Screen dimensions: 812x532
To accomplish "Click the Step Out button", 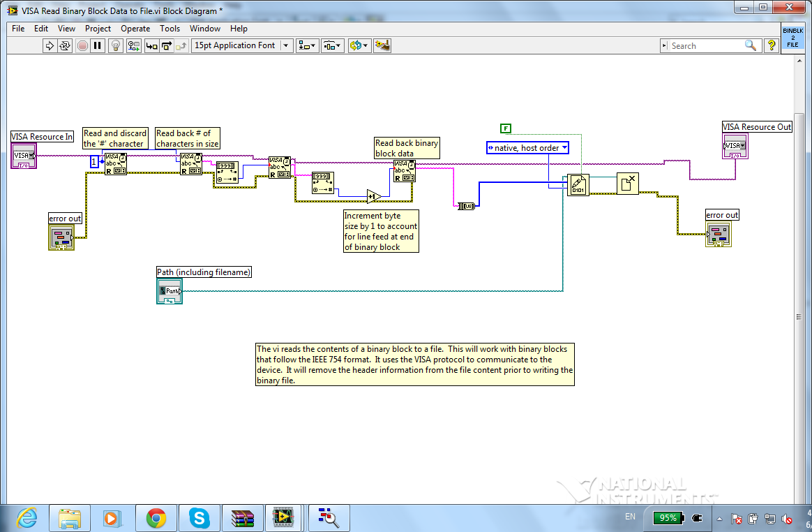I will point(181,45).
